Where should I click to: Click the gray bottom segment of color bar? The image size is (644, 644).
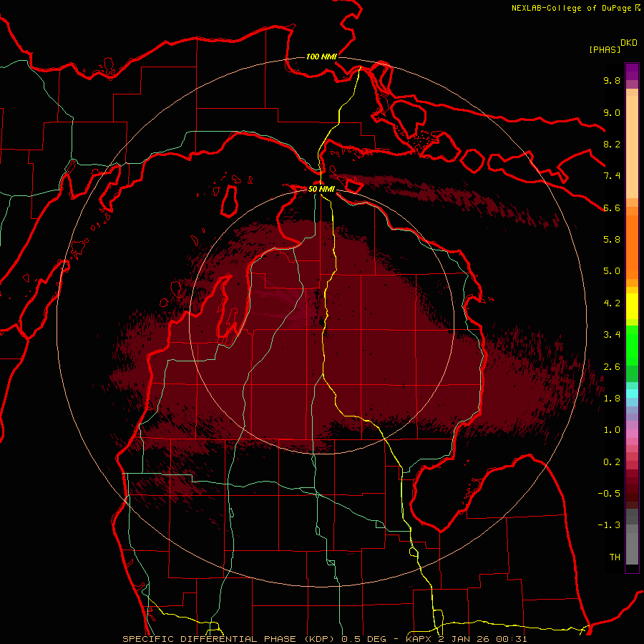632,548
